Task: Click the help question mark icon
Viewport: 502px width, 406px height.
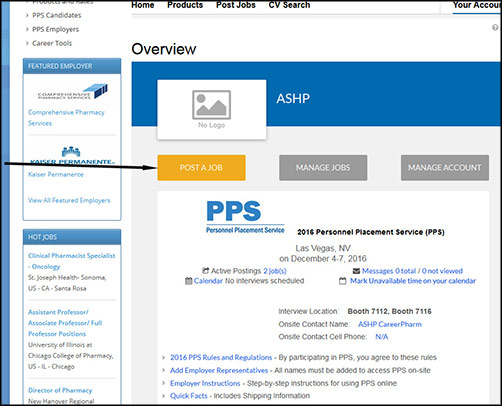Action: pos(495,28)
